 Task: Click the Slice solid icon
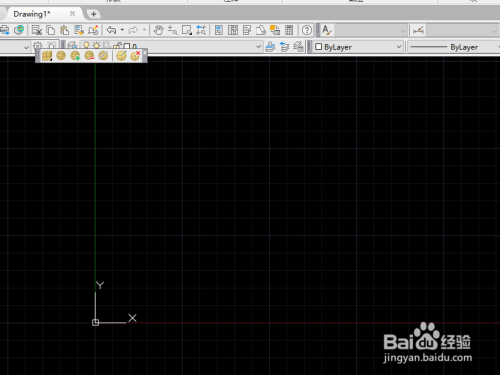click(x=103, y=56)
